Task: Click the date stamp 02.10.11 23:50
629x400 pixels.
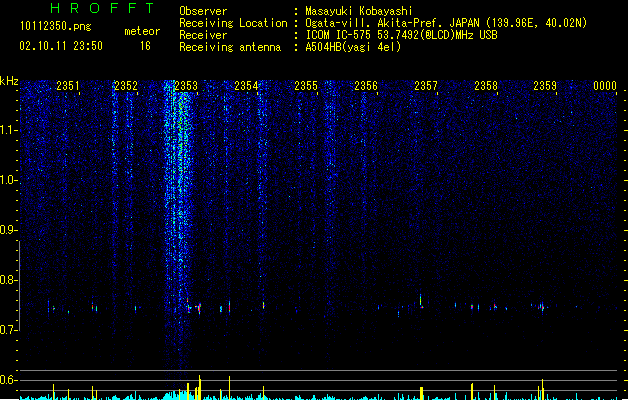Action: [x=61, y=46]
